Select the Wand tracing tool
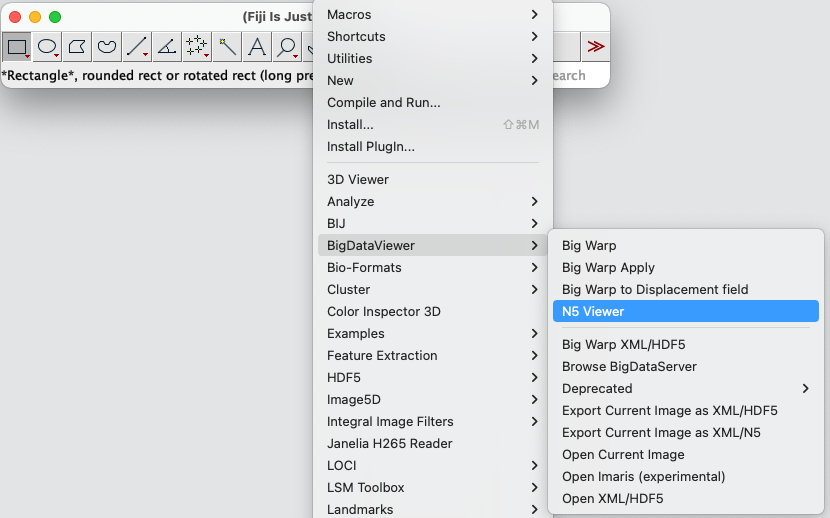The height and width of the screenshot is (518, 830). click(227, 47)
